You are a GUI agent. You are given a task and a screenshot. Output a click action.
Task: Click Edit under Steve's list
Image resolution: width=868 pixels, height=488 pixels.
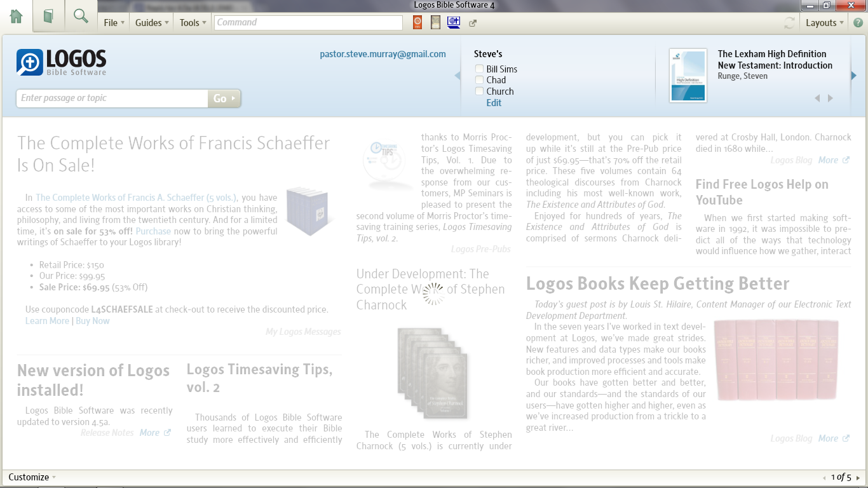494,103
